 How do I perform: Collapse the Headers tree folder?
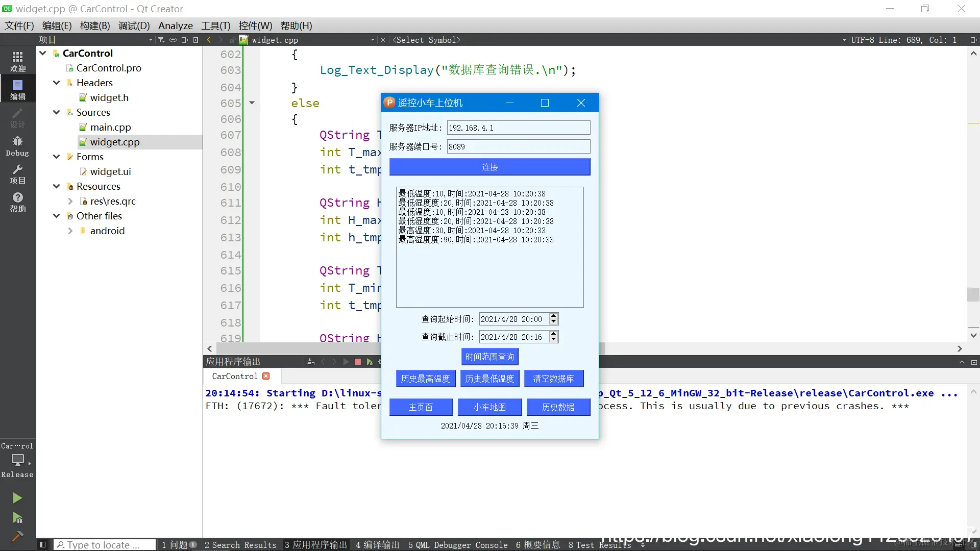(56, 83)
